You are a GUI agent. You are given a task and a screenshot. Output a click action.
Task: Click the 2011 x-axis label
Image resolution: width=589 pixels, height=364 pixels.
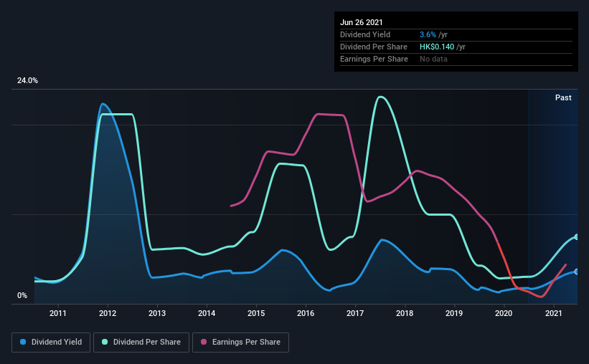[58, 313]
